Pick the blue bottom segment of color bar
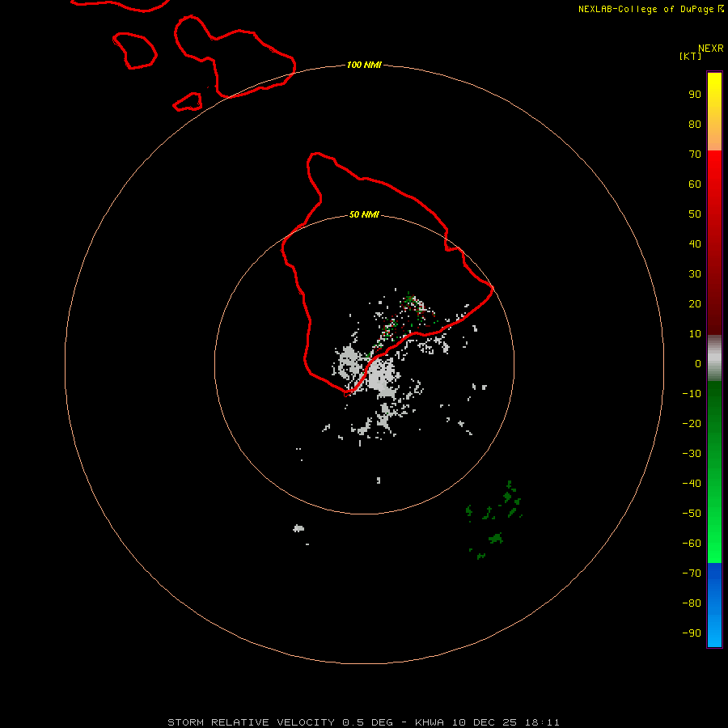The width and height of the screenshot is (728, 728). [714, 605]
